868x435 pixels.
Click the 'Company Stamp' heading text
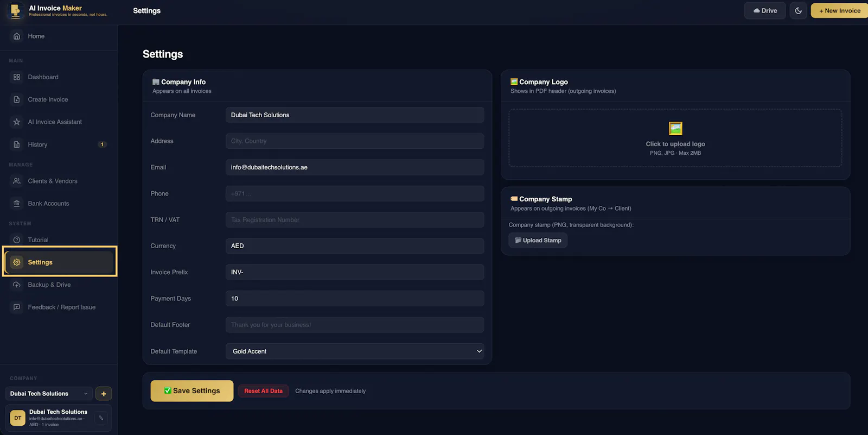[x=546, y=199]
